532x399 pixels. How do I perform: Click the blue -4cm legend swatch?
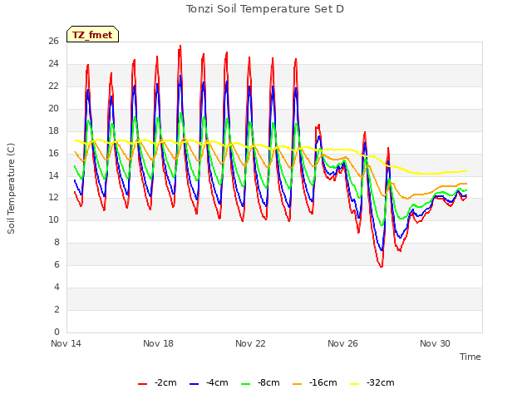[x=194, y=384]
